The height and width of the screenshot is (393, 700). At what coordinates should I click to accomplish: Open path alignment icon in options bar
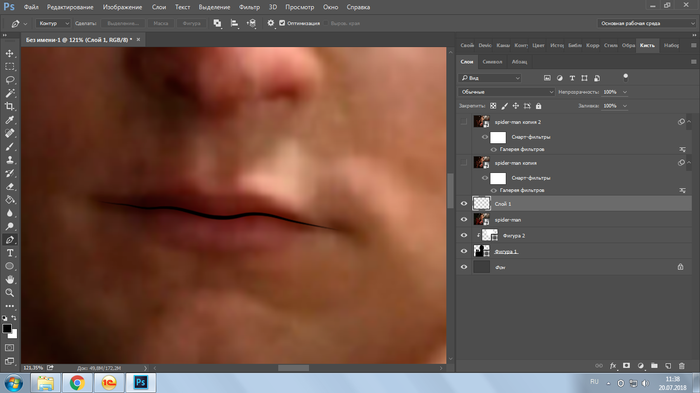[x=234, y=23]
